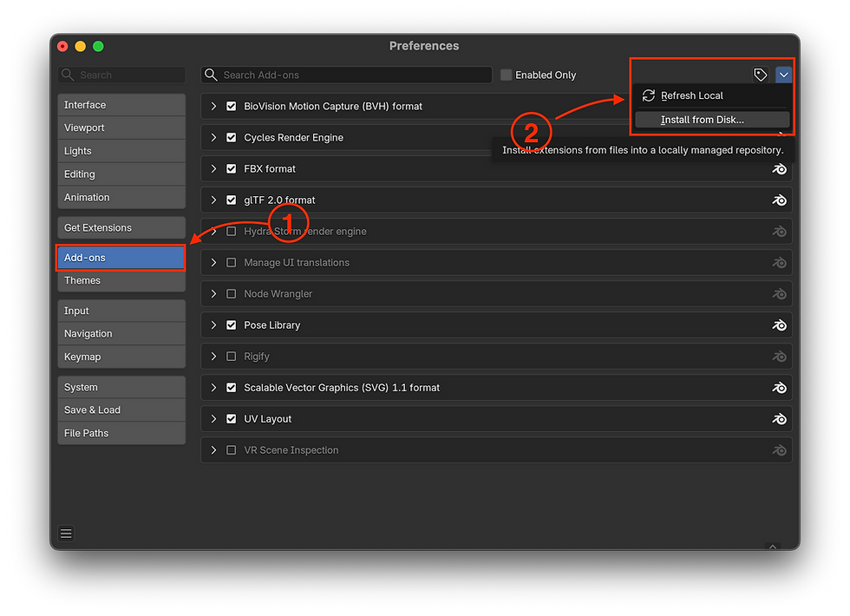Click Blender logo icon on Hydra Storm row

coord(779,232)
